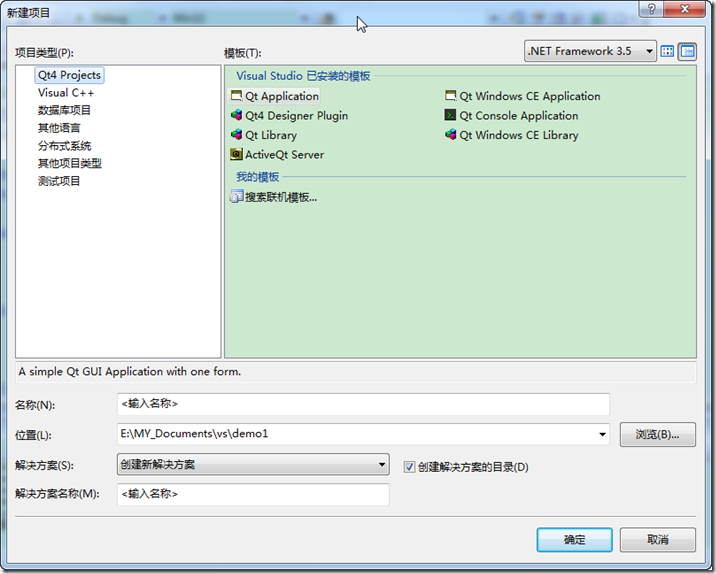
Task: Open the 创建新解决方案 solution dropdown
Action: (x=253, y=464)
